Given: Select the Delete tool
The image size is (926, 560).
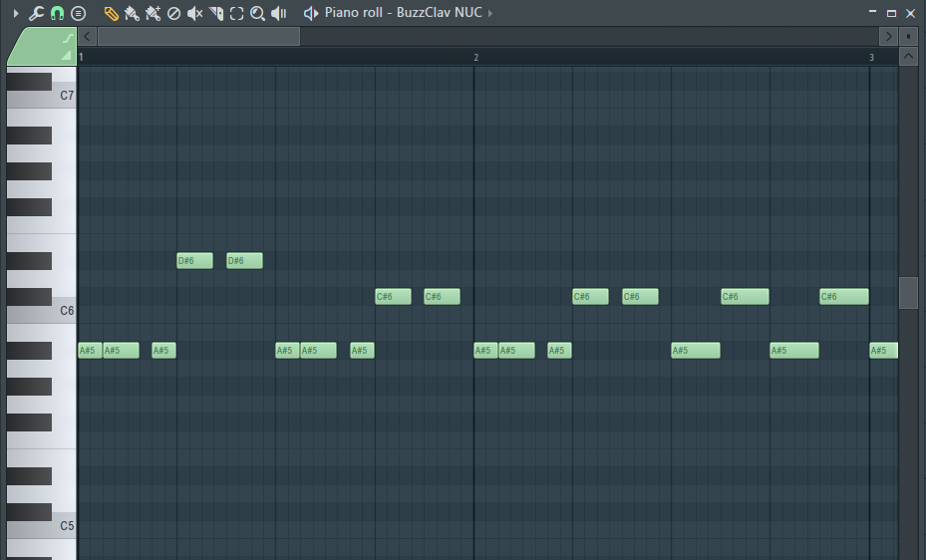Looking at the screenshot, I should (x=173, y=13).
